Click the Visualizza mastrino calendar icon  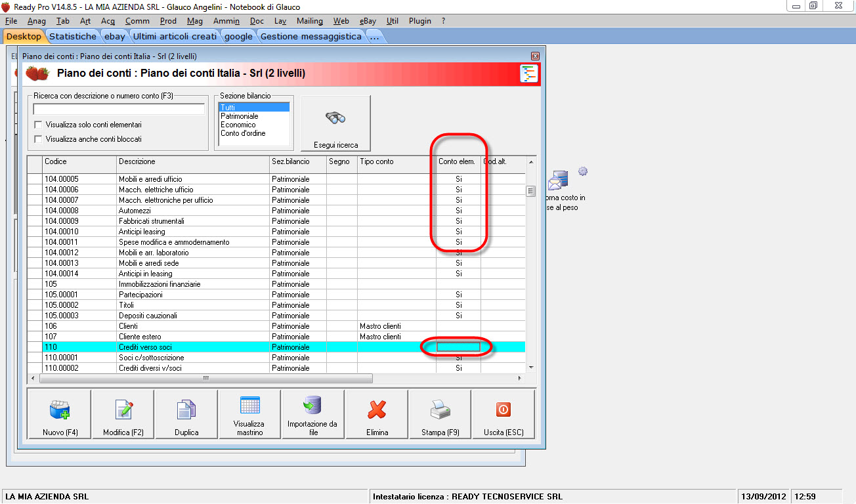click(x=249, y=405)
